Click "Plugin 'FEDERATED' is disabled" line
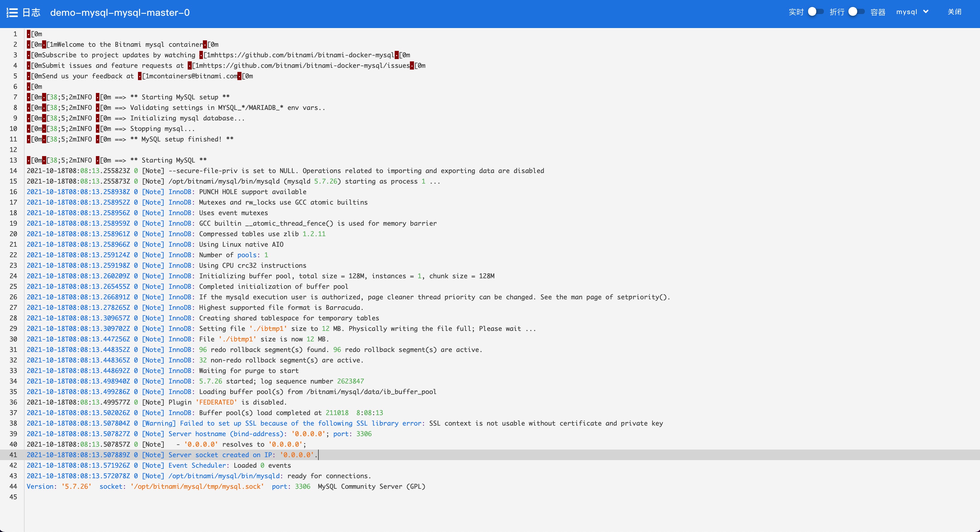Image resolution: width=980 pixels, height=532 pixels. click(157, 402)
